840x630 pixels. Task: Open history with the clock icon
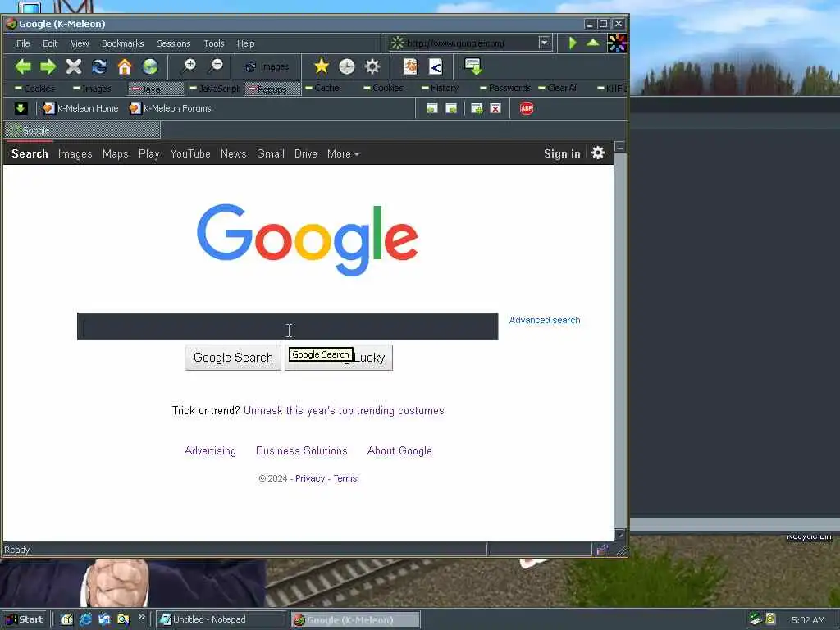(x=347, y=66)
